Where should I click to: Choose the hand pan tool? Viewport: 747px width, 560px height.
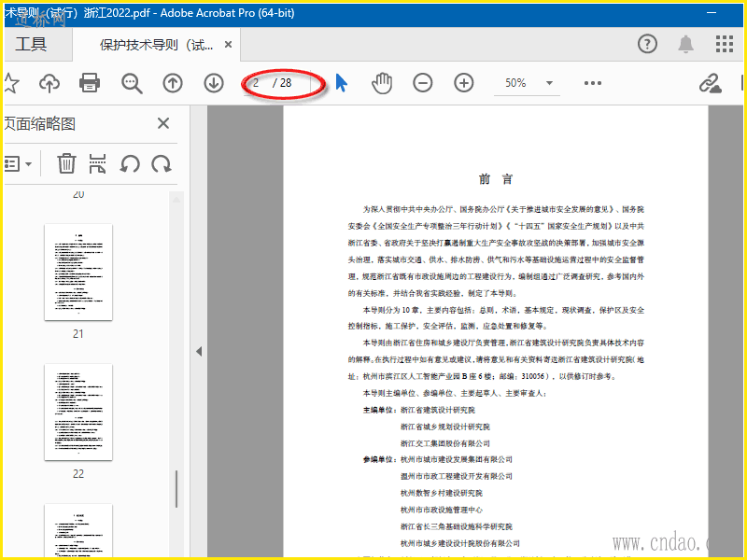[x=382, y=83]
